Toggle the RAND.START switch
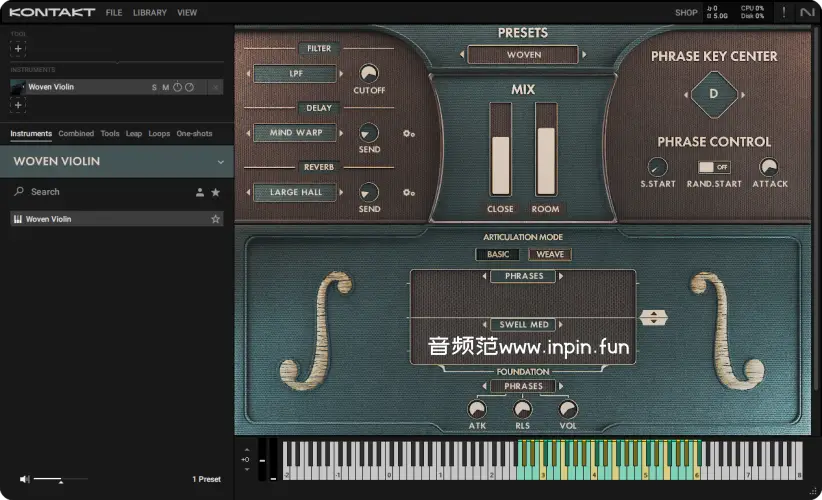The width and height of the screenshot is (822, 500). click(x=713, y=167)
